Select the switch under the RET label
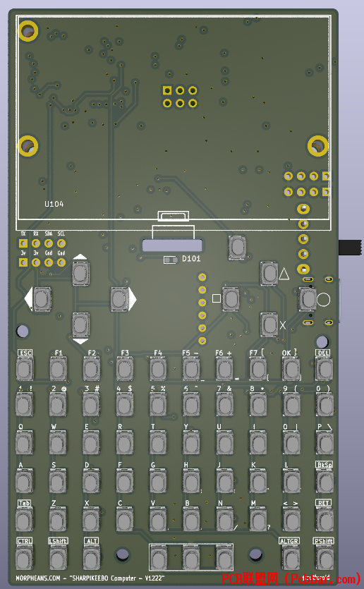This screenshot has height=589, width=364. [324, 519]
